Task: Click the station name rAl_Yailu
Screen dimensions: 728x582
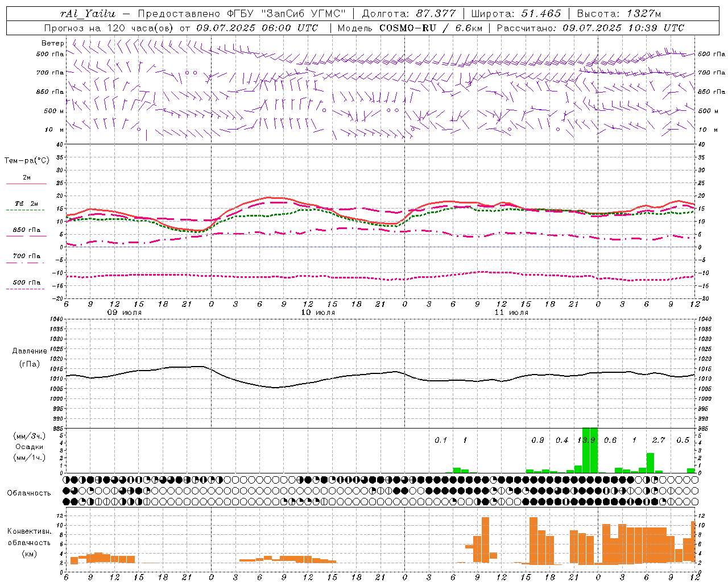Action: (88, 14)
